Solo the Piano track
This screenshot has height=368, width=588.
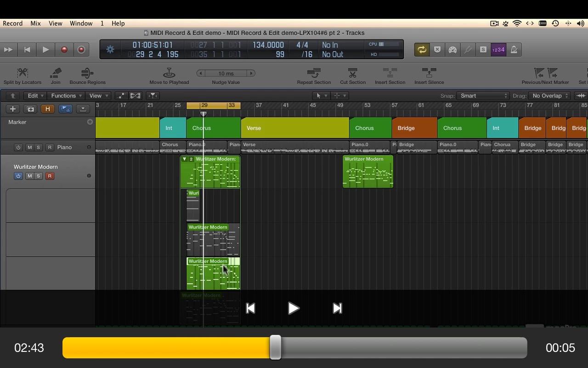pos(39,147)
